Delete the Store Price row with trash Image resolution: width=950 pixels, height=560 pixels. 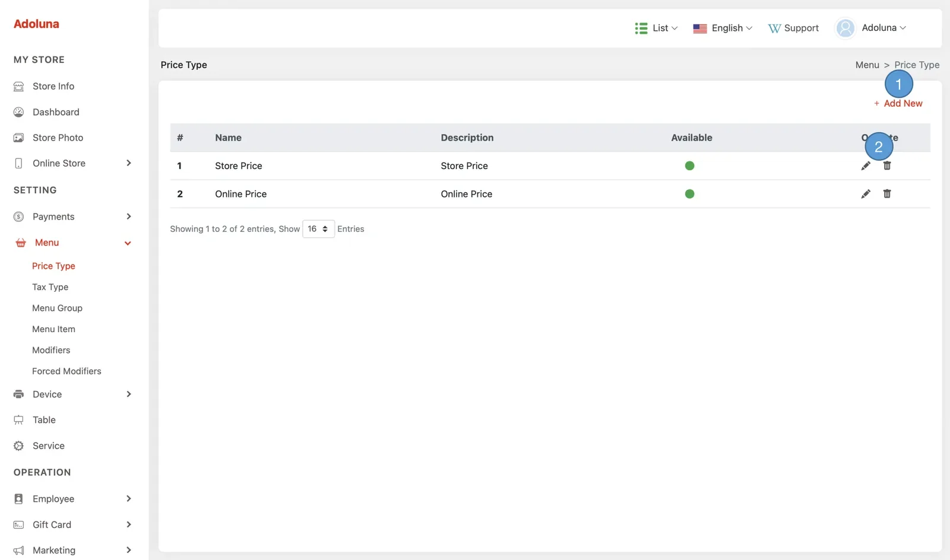point(887,166)
